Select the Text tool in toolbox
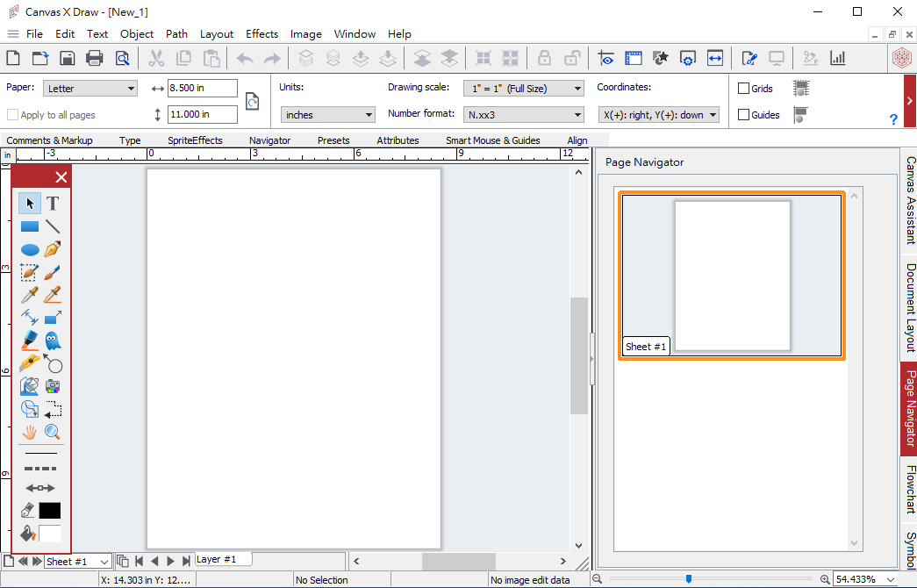 tap(53, 204)
